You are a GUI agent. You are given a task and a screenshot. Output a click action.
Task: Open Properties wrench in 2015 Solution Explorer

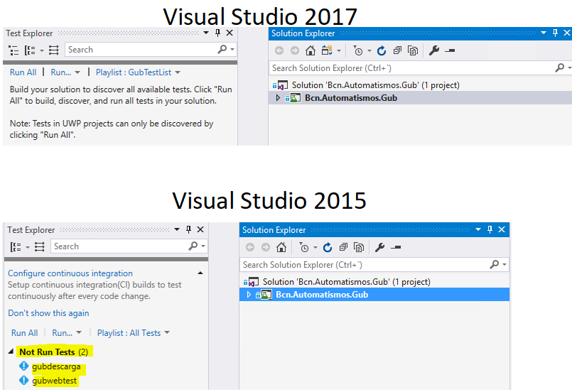point(380,247)
